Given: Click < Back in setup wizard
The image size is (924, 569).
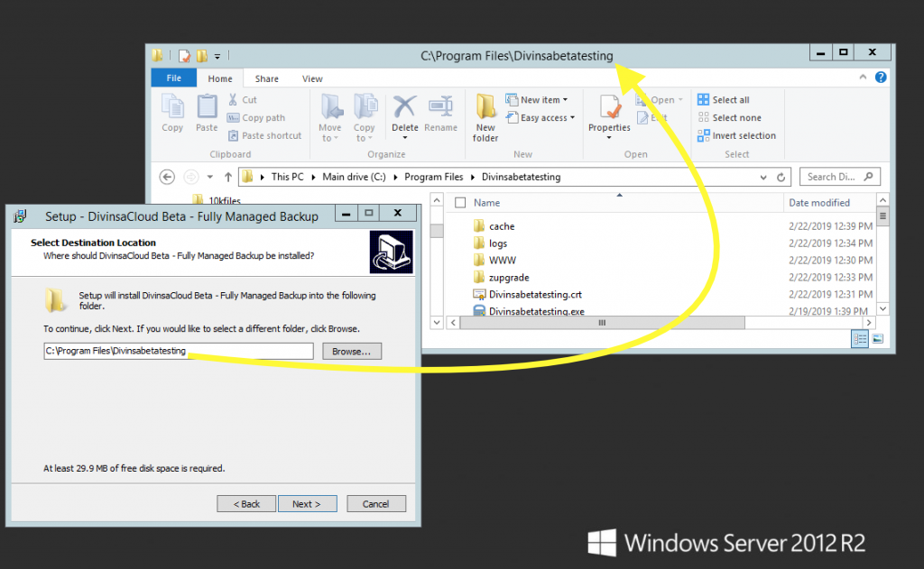Looking at the screenshot, I should (246, 503).
